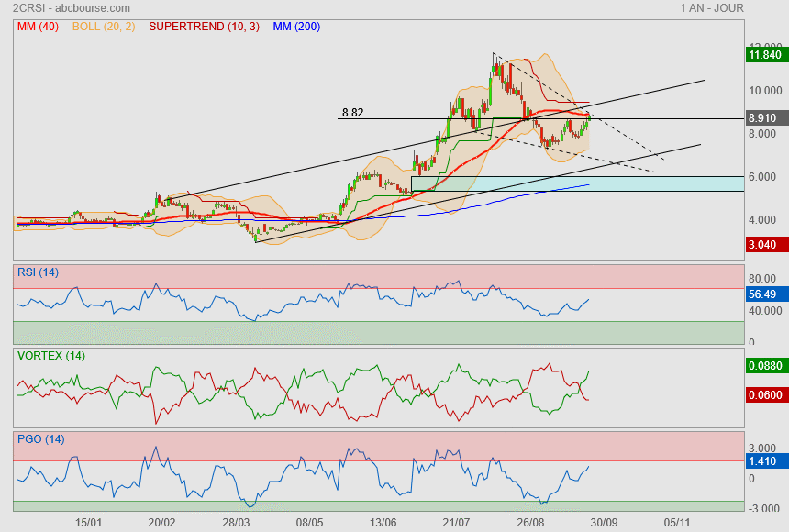Screen dimensions: 789x532
Task: Click the 8.82 horizontal level annotation
Action: pyautogui.click(x=352, y=113)
